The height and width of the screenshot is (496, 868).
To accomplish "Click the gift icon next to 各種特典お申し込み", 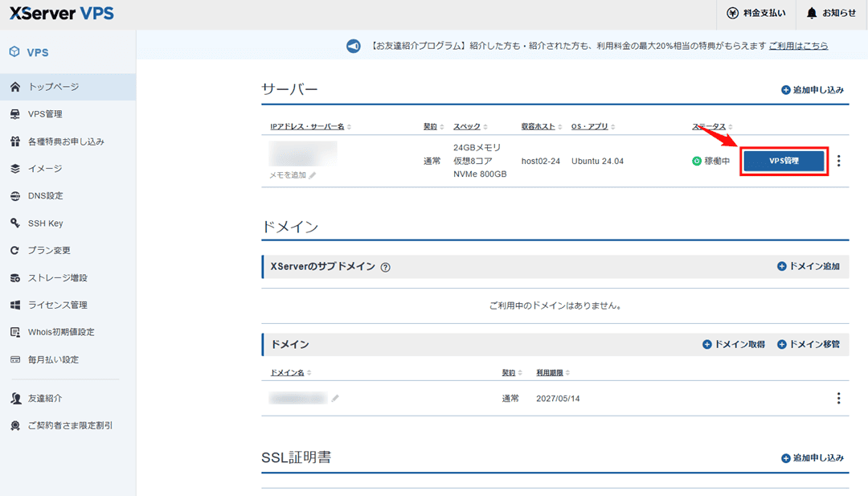I will click(15, 141).
